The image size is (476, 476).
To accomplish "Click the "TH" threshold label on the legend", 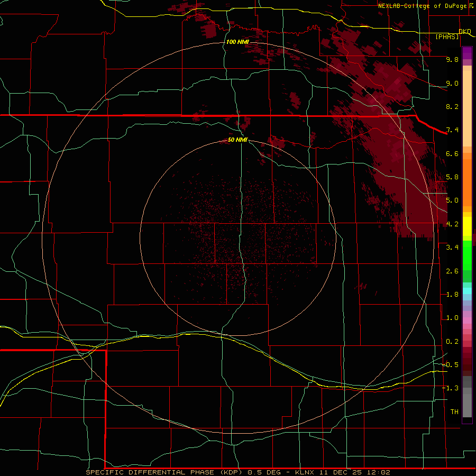I will (454, 412).
